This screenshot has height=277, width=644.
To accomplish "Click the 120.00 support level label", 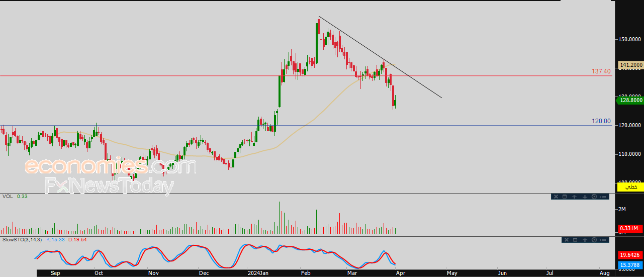I will tap(601, 121).
